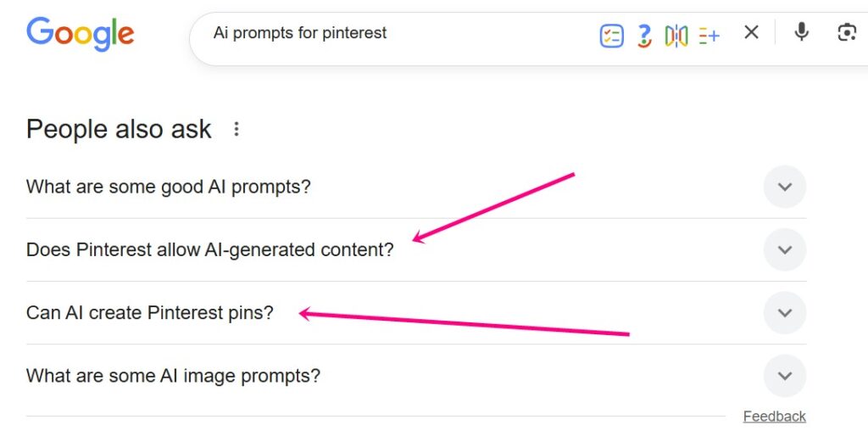Click the multicolor mirrored-panels icon in search bar
The width and height of the screenshot is (868, 442).
[676, 35]
